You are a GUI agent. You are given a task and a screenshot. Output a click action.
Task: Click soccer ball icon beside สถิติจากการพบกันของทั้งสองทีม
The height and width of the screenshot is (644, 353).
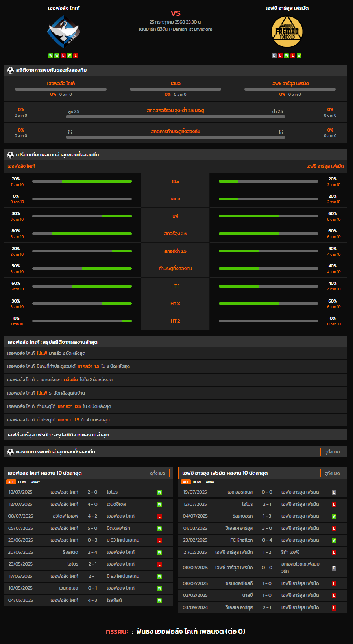[11, 70]
